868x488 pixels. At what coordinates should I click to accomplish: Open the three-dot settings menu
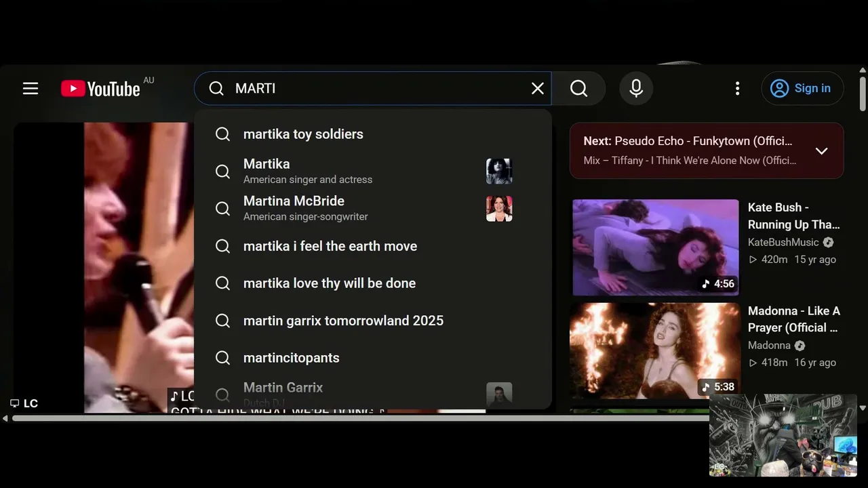[737, 88]
